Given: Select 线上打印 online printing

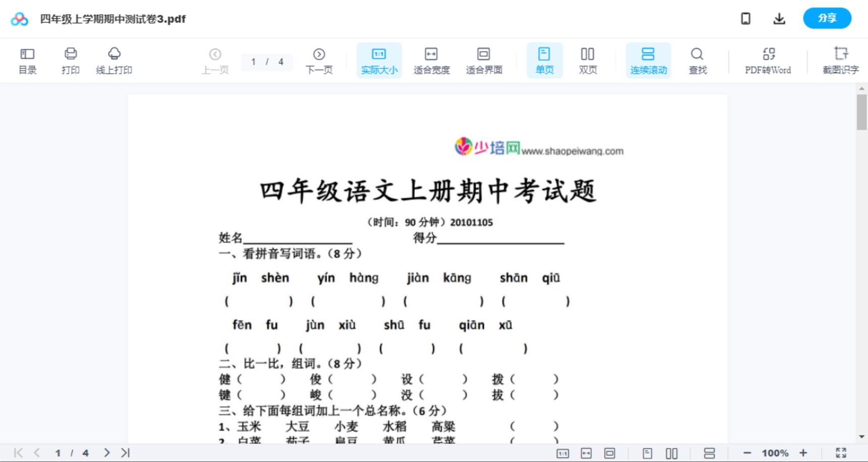Looking at the screenshot, I should point(114,60).
